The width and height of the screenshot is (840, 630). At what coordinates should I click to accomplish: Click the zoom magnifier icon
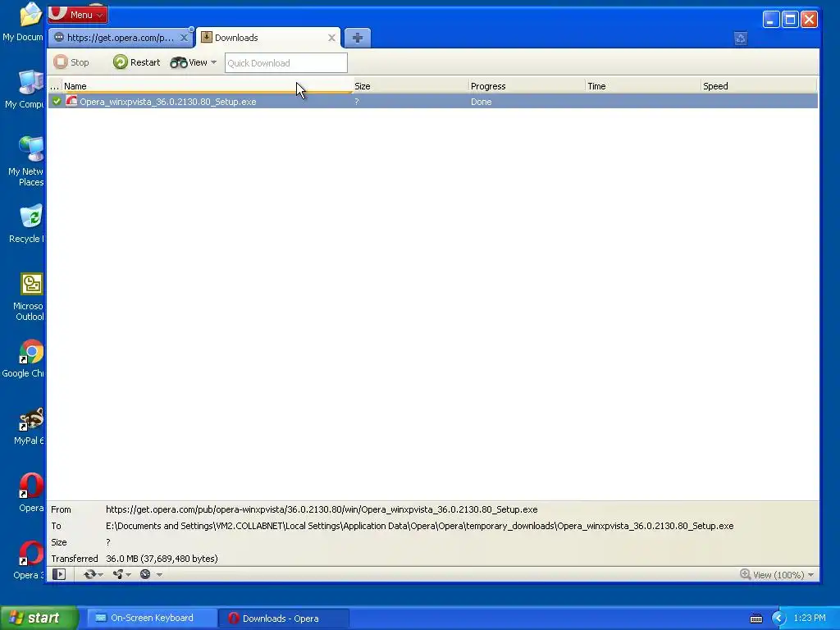(x=745, y=574)
